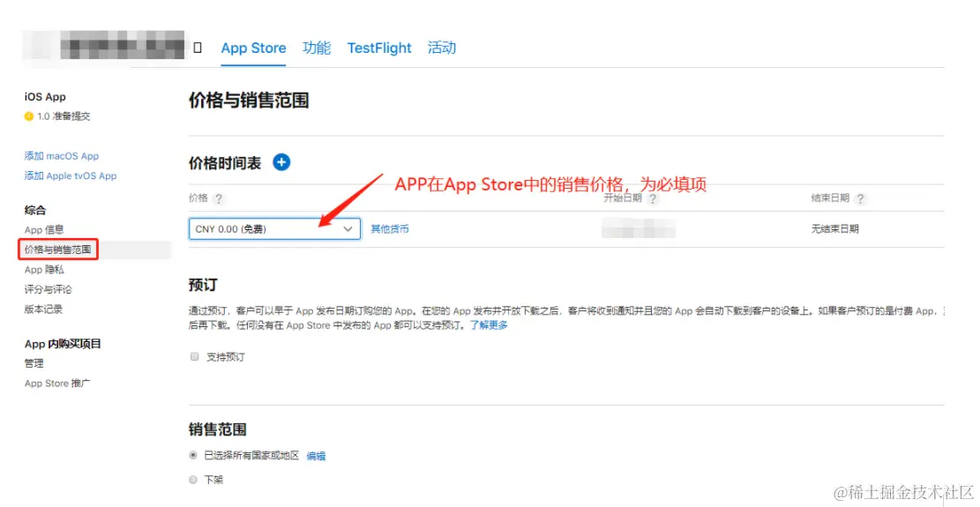The height and width of the screenshot is (507, 980).
Task: Select the 下架 radio button
Action: click(x=193, y=480)
